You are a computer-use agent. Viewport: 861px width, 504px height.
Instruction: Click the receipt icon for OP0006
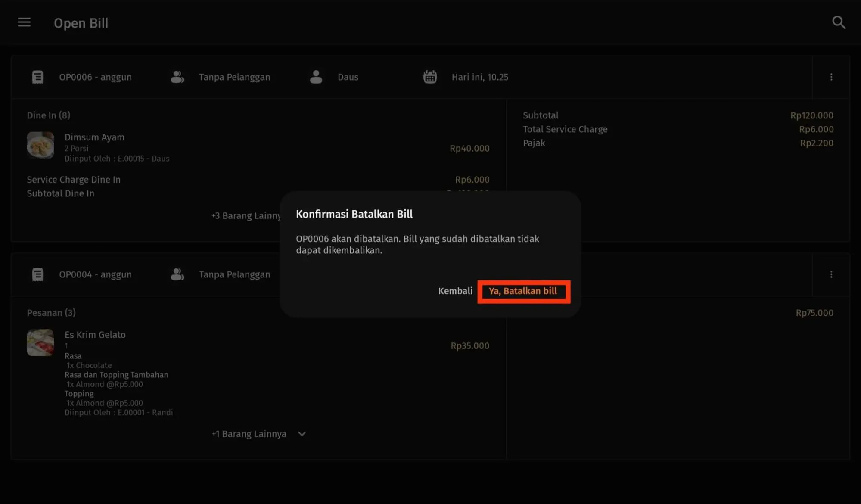(x=38, y=77)
